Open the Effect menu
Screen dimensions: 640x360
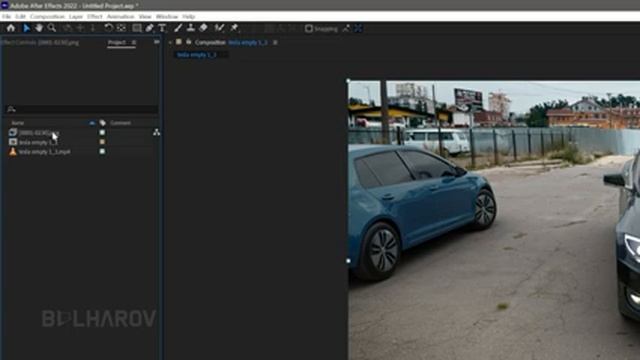pyautogui.click(x=95, y=17)
